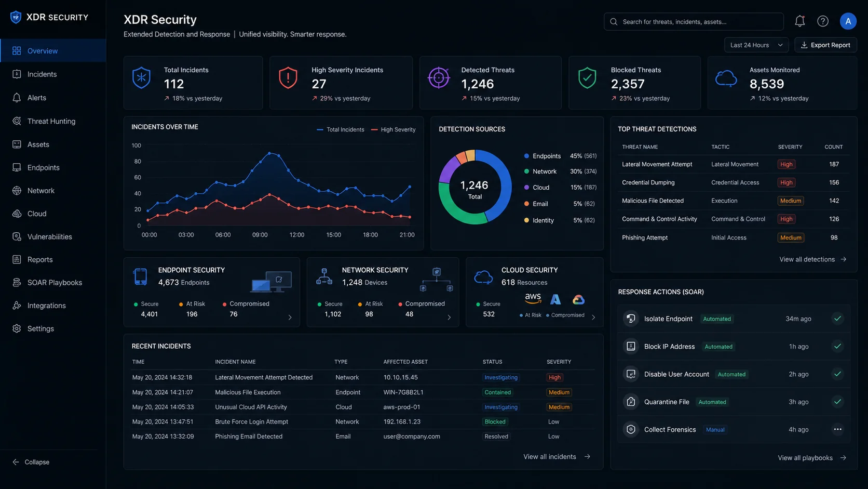Expand the Cloud Security card chevron
Viewport: 868px width, 489px height.
[x=593, y=317]
